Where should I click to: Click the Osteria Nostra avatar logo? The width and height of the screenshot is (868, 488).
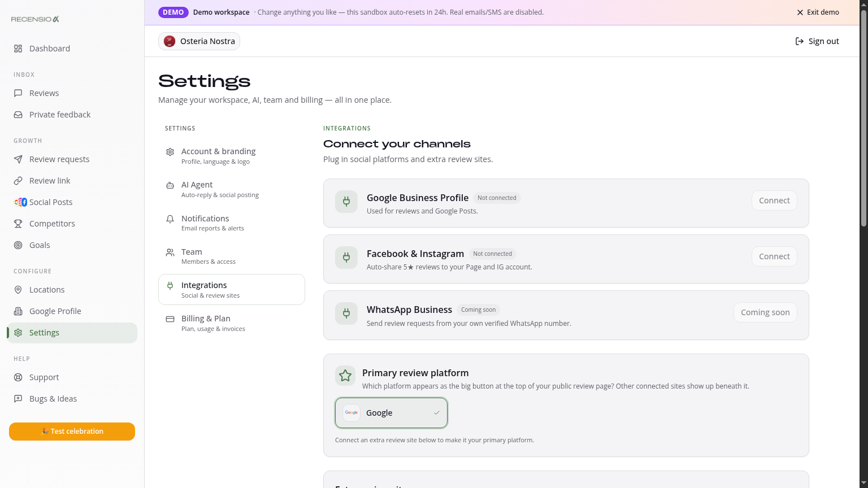click(x=170, y=41)
